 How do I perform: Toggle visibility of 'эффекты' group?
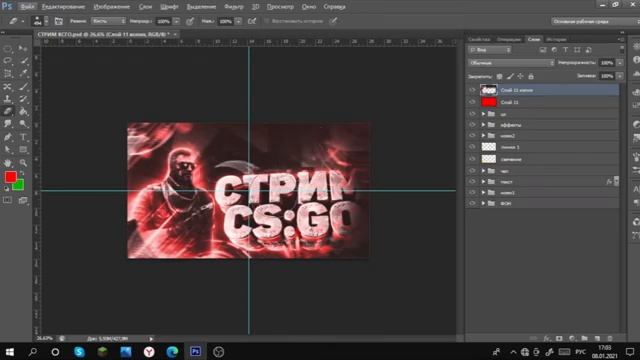pyautogui.click(x=472, y=125)
